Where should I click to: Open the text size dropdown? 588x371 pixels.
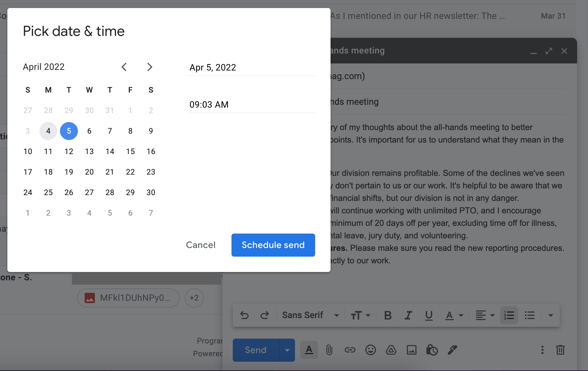click(x=360, y=315)
